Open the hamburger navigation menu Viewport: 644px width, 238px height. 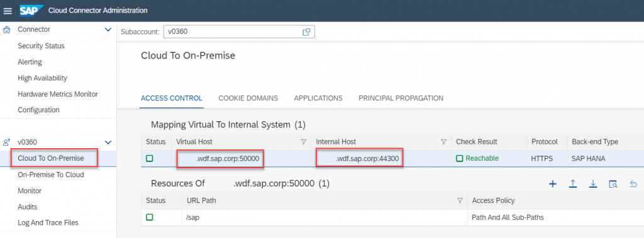coord(8,11)
